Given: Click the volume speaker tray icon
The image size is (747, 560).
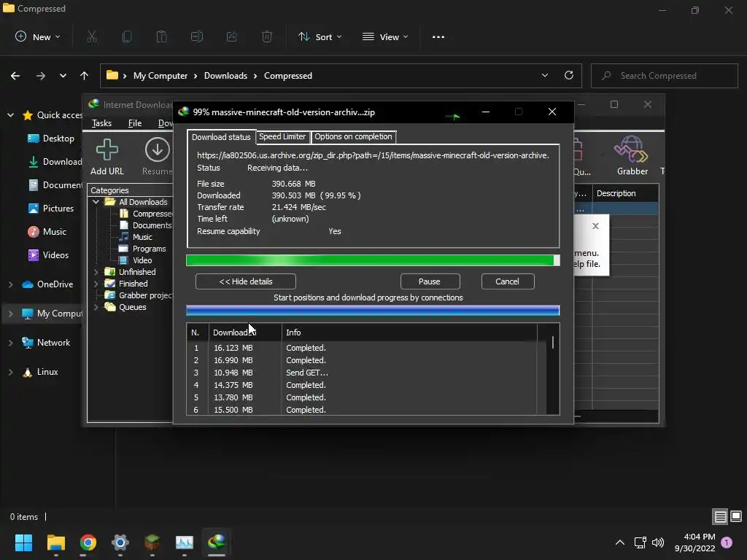Looking at the screenshot, I should [x=658, y=542].
